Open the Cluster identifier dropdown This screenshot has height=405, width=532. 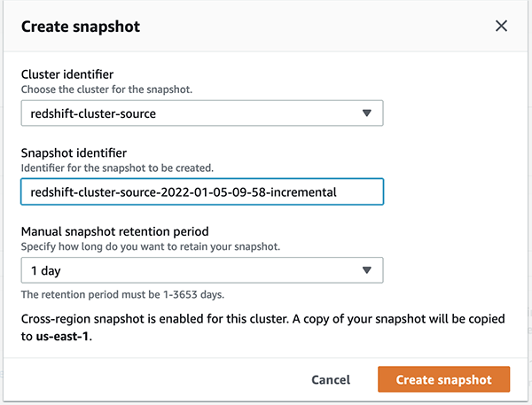202,113
